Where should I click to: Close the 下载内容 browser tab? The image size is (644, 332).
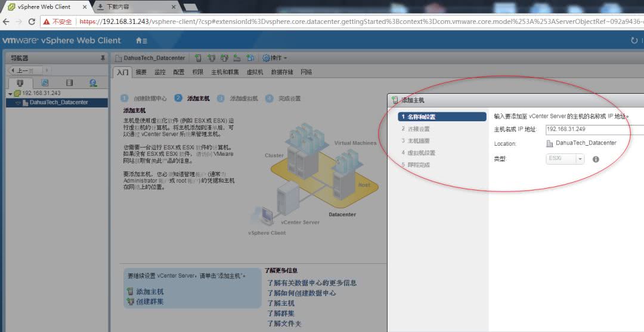click(x=174, y=7)
